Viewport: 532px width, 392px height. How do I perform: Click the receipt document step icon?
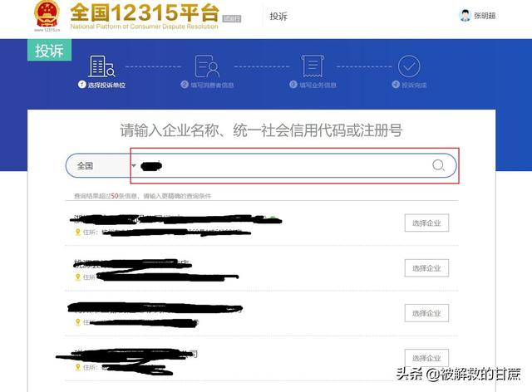tap(313, 66)
